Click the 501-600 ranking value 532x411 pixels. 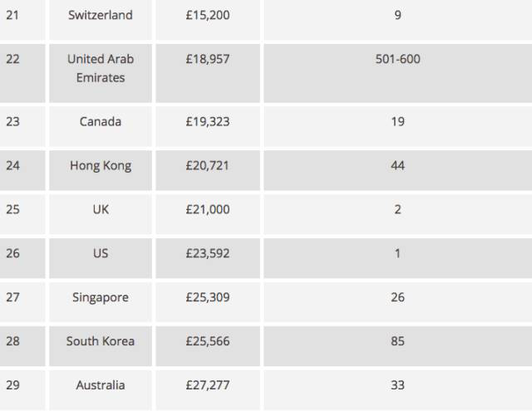point(397,60)
